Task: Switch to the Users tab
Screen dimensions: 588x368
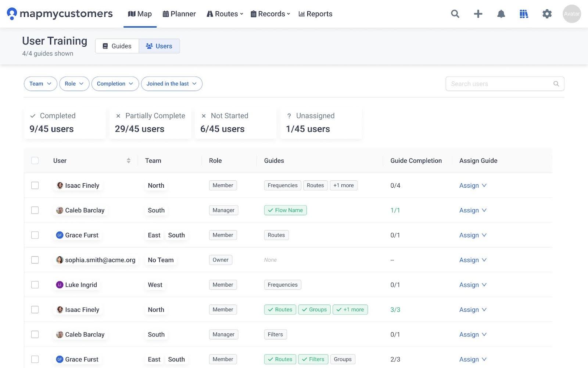Action: (159, 46)
